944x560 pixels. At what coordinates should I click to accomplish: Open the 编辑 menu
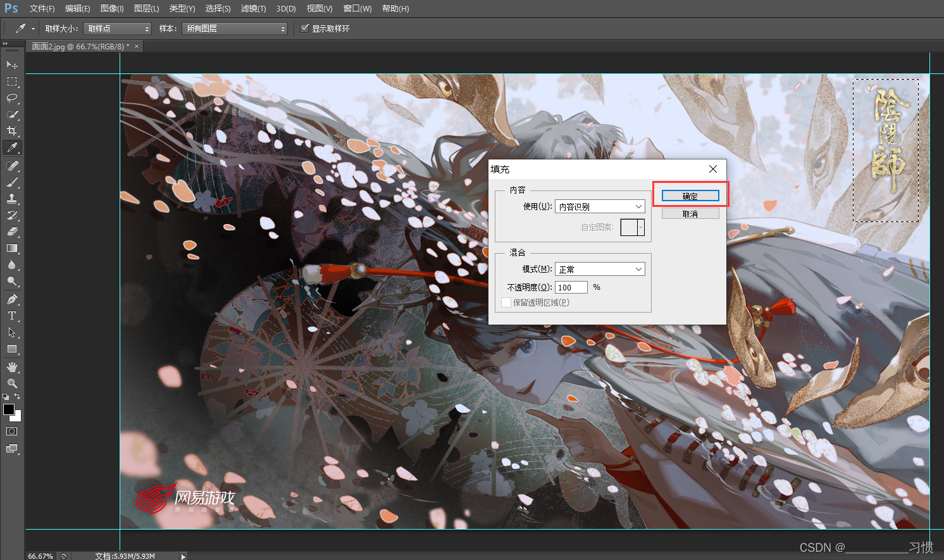pos(78,8)
